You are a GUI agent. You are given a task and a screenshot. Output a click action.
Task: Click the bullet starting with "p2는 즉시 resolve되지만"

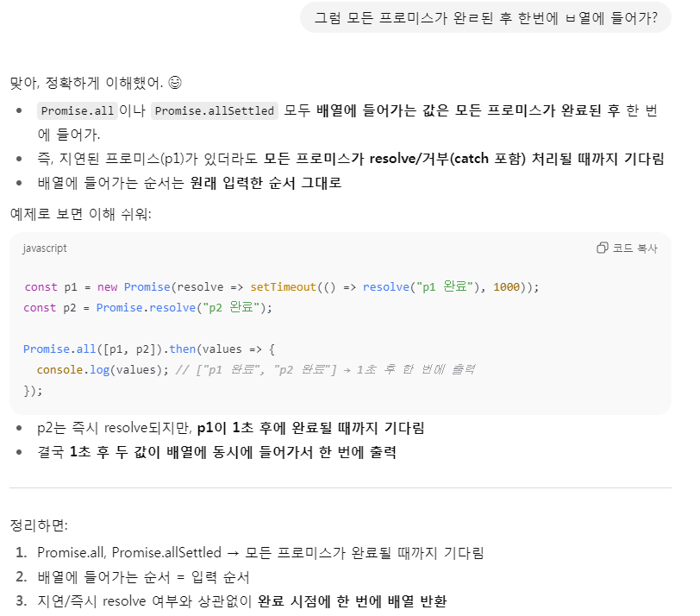tap(230, 428)
